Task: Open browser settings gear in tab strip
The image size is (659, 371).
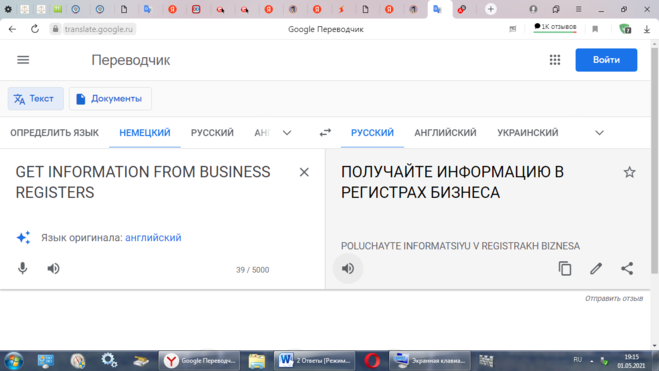Action: tap(8, 9)
